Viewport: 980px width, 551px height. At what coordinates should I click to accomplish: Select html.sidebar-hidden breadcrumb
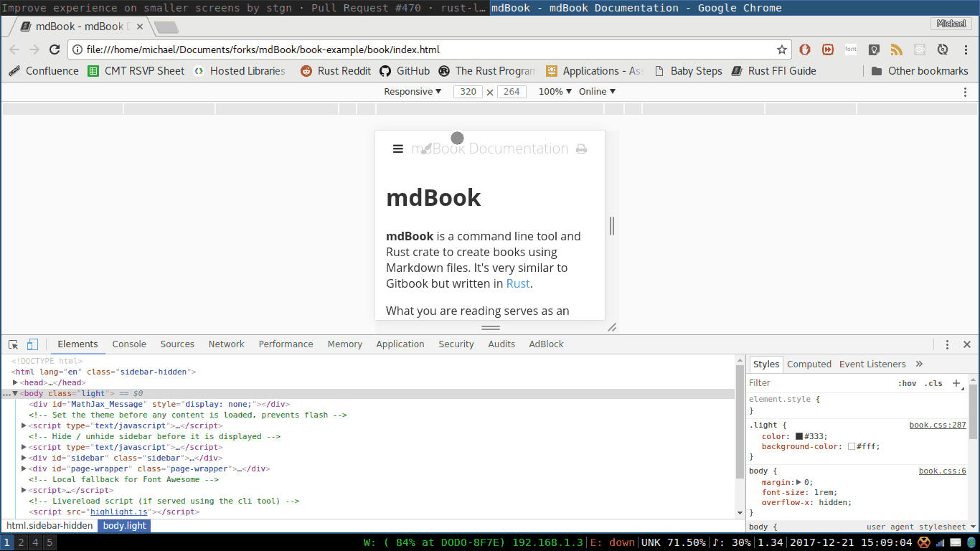(50, 526)
